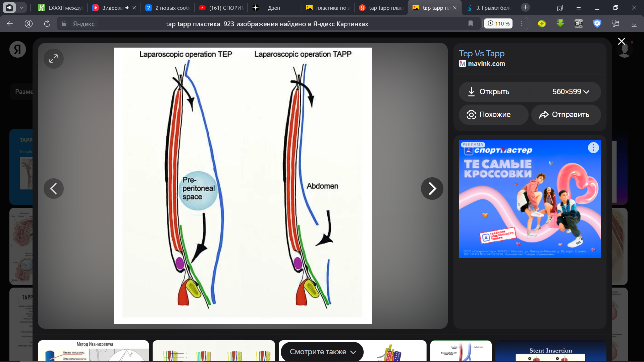Close the image viewer overlay
644x362 pixels.
(622, 41)
